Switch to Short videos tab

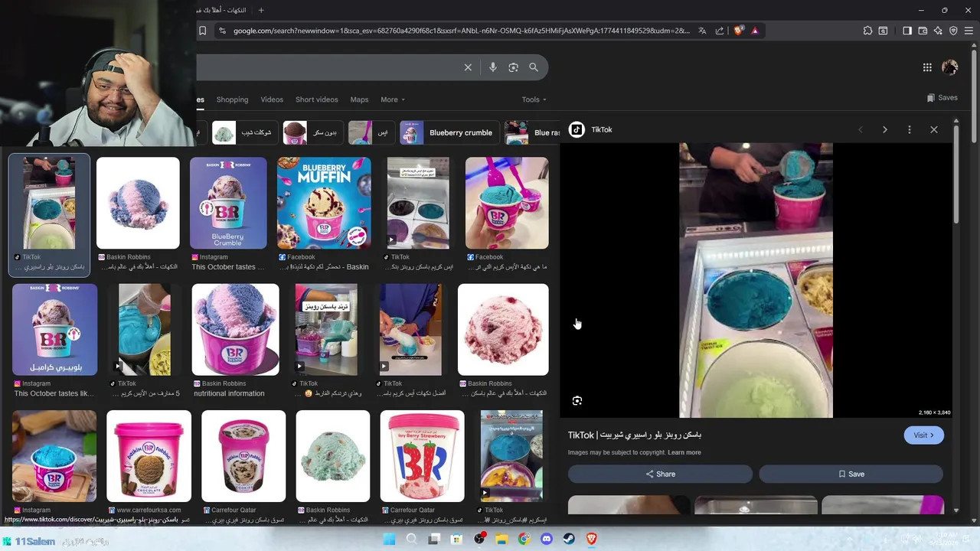click(316, 99)
